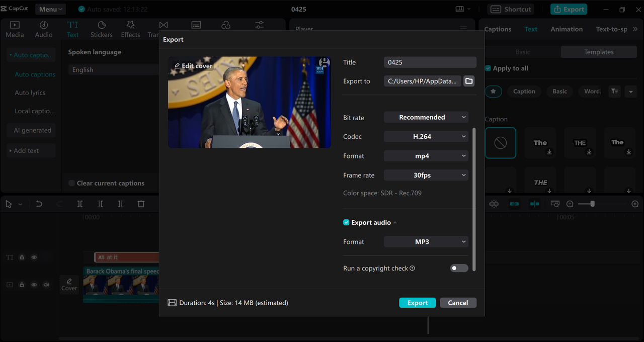
Task: Open AI generated in sidebar
Action: point(32,130)
